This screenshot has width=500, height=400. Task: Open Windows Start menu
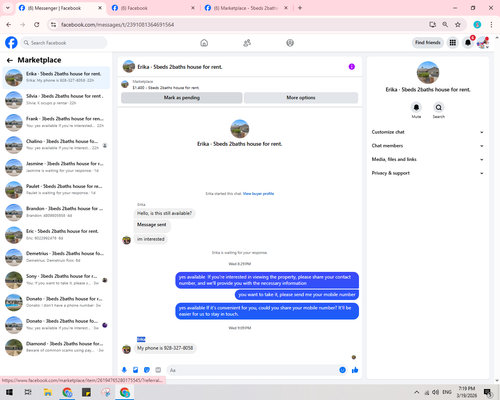[9, 392]
